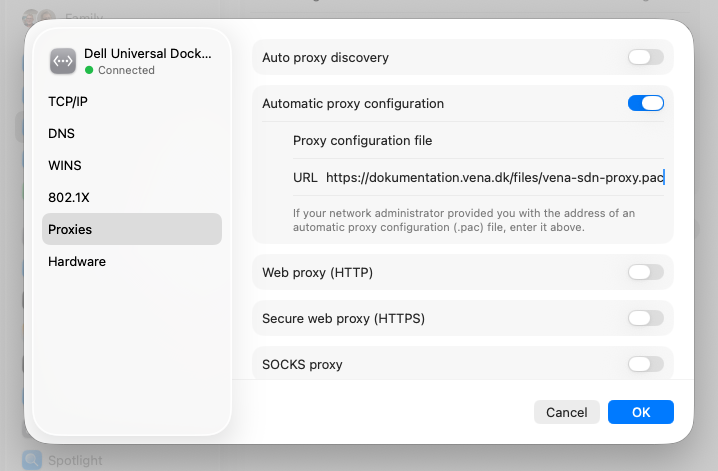Viewport: 718px width, 471px height.
Task: Enable Auto proxy discovery toggle
Action: [646, 58]
